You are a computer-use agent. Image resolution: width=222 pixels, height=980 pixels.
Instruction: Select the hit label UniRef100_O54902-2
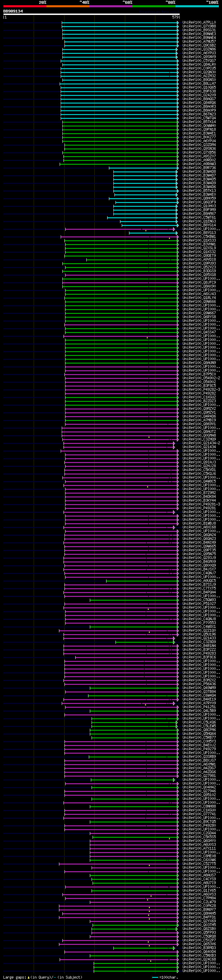[201, 378]
